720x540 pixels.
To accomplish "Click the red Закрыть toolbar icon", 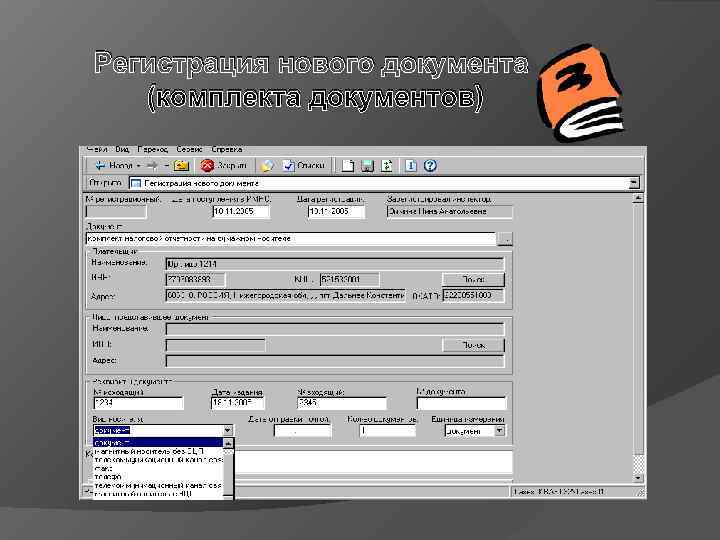I will pos(207,166).
